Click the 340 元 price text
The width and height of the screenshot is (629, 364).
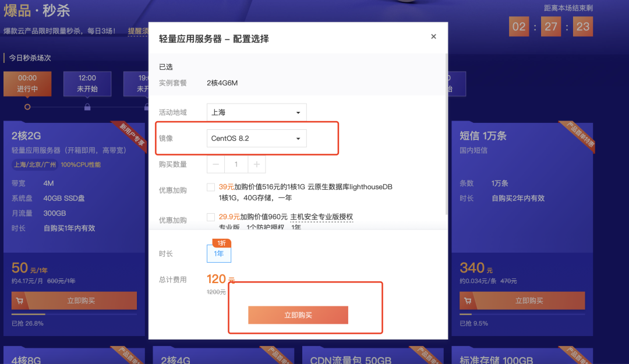[476, 268]
